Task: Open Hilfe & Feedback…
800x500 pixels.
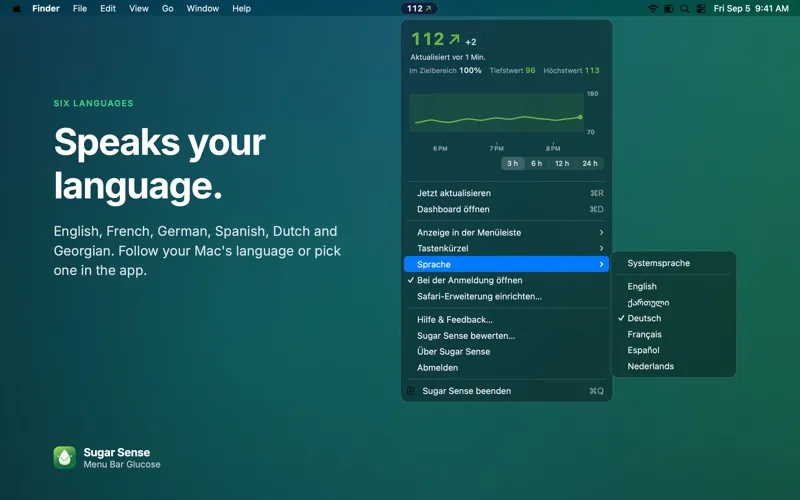Action: [x=506, y=320]
